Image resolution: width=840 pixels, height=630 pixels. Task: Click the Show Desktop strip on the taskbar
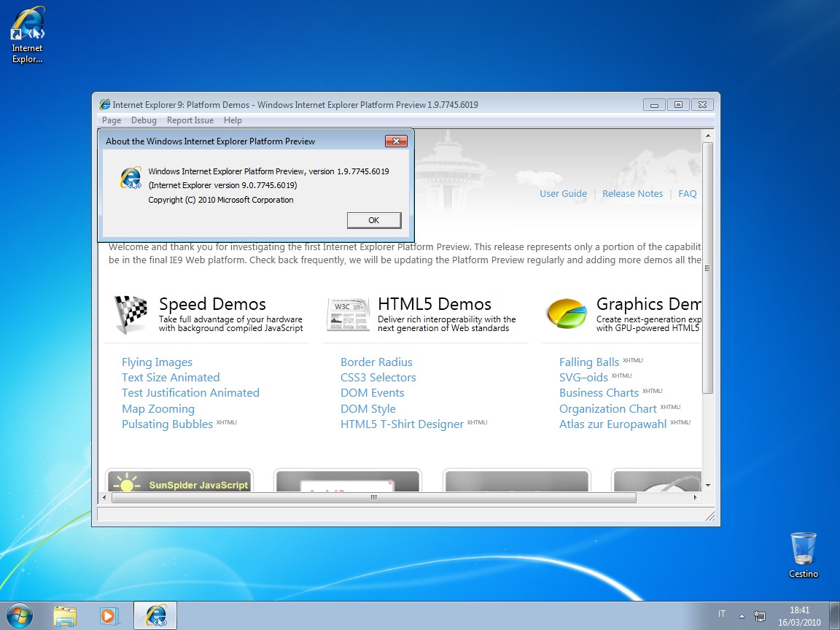836,616
